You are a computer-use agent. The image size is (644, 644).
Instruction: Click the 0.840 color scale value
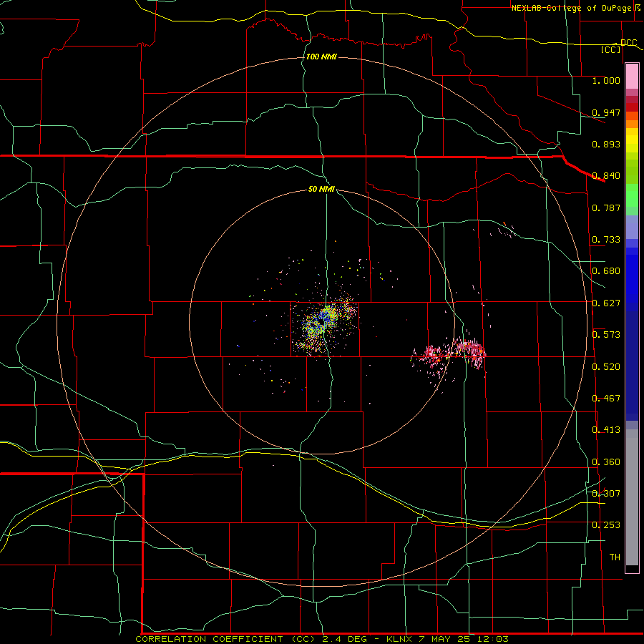[606, 176]
